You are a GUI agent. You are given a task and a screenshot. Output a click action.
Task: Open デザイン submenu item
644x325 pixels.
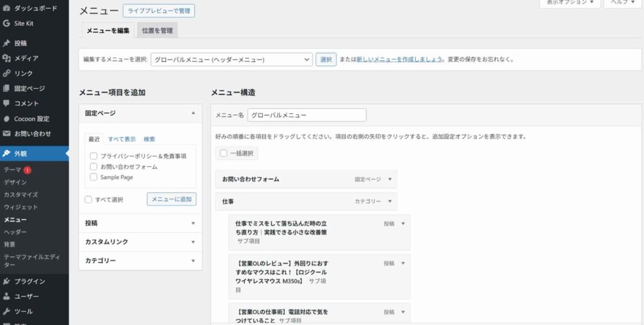(15, 182)
